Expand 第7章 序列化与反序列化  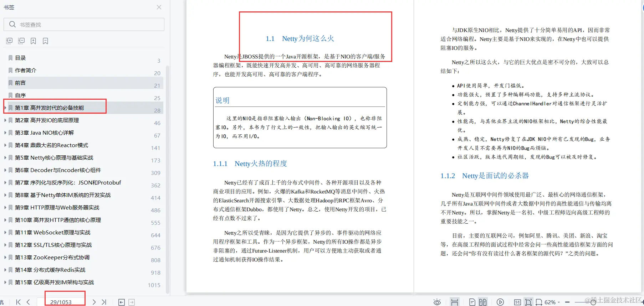(x=5, y=182)
